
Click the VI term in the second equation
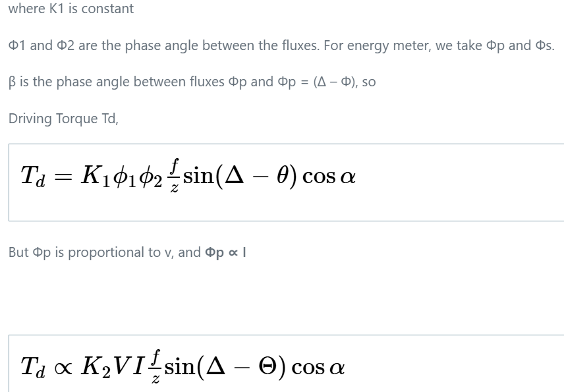point(128,367)
